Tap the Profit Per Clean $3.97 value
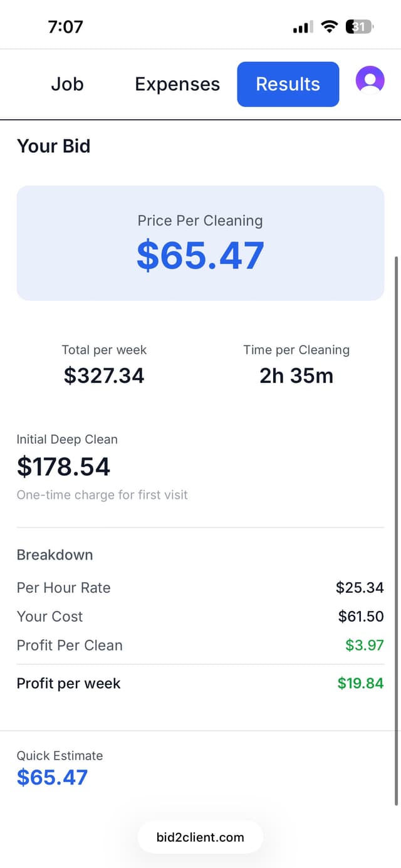 [x=364, y=646]
